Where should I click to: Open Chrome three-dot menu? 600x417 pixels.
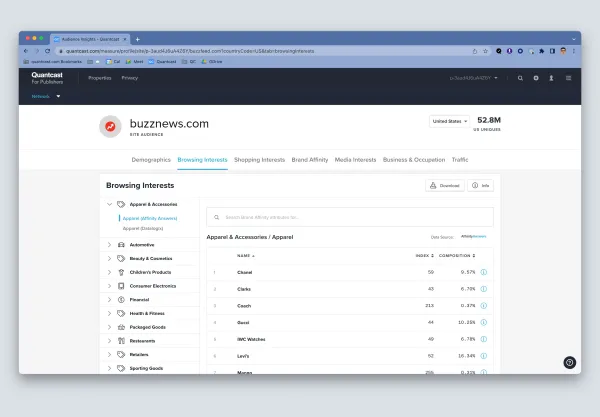(x=574, y=51)
